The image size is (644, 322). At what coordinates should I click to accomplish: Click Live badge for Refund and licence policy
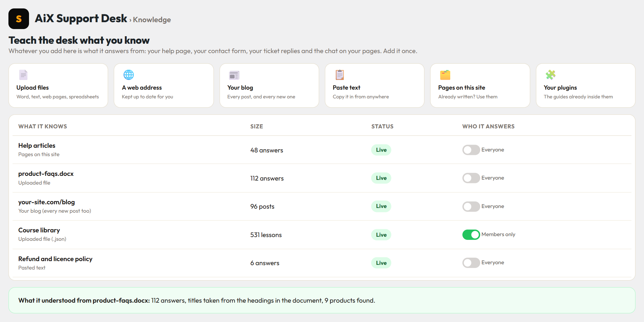[381, 263]
